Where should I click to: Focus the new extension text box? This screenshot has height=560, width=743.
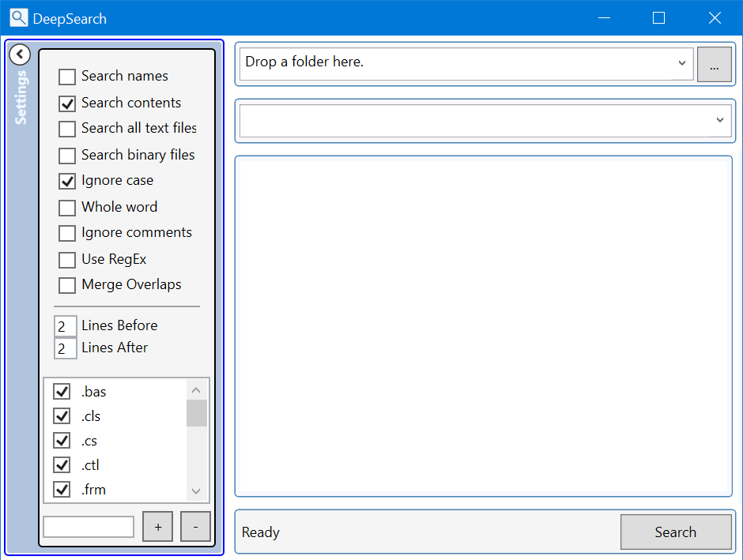pos(89,526)
